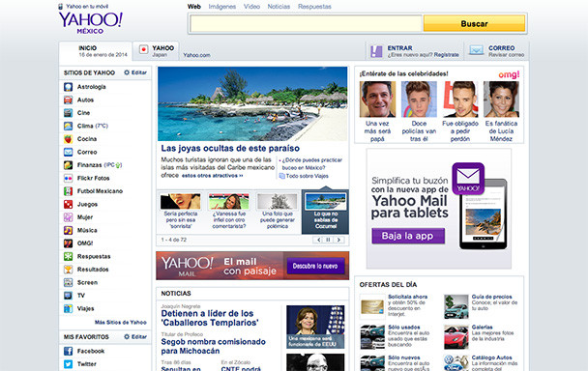Switch to Respuestas search tab

314,7
